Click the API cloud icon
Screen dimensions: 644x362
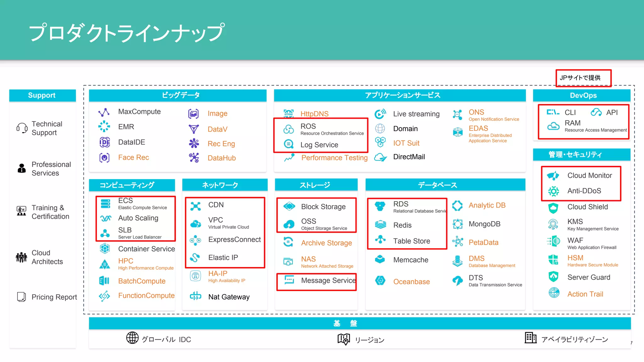pos(596,112)
